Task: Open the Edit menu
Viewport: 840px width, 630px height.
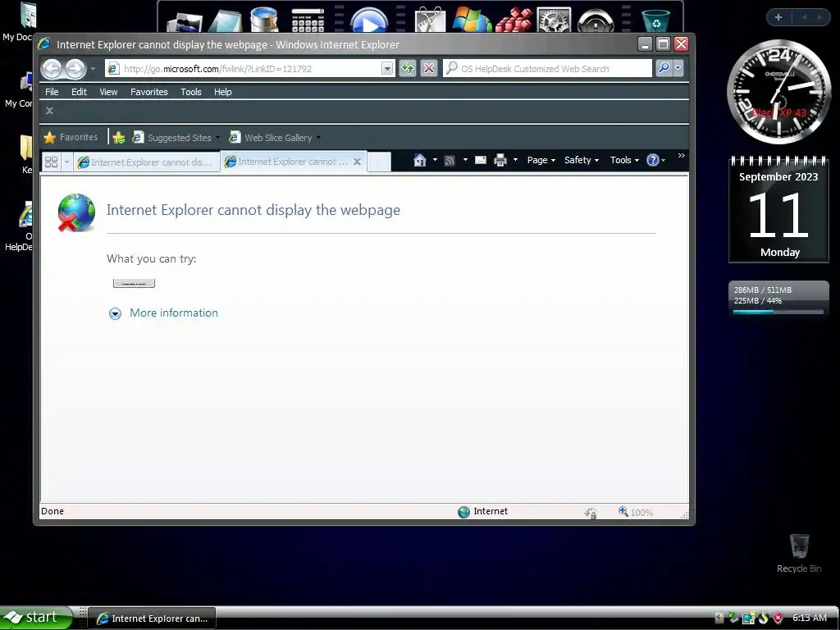Action: (79, 92)
